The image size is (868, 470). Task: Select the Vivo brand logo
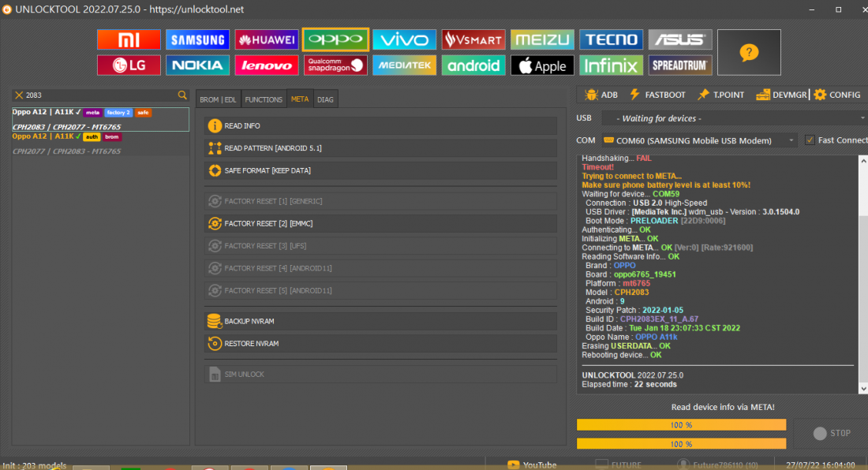[404, 39]
